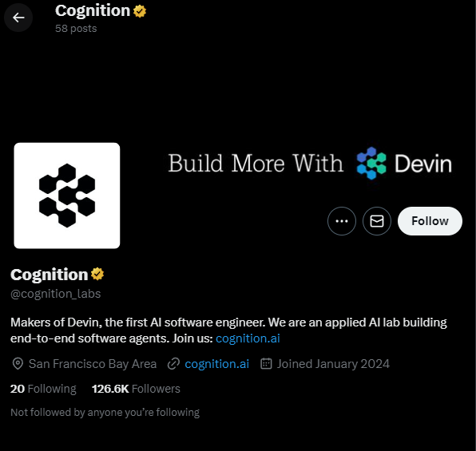Viewport: 476px width, 451px height.
Task: Click the colorful Devin logo in banner
Action: (371, 164)
